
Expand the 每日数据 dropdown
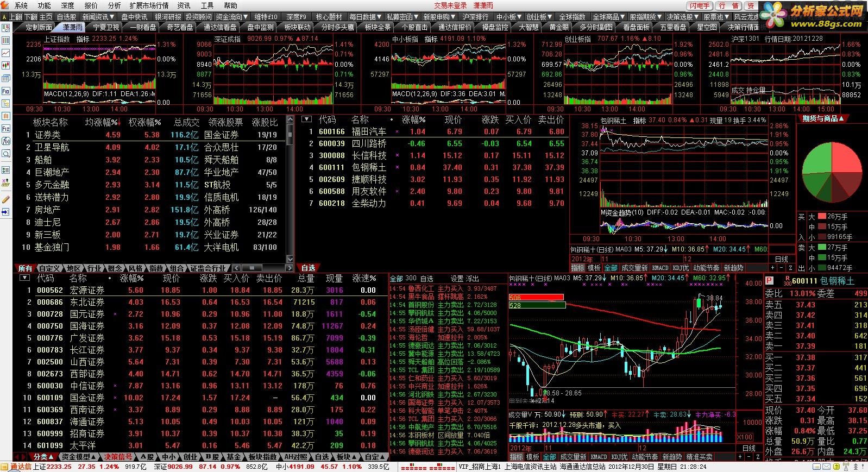point(365,17)
